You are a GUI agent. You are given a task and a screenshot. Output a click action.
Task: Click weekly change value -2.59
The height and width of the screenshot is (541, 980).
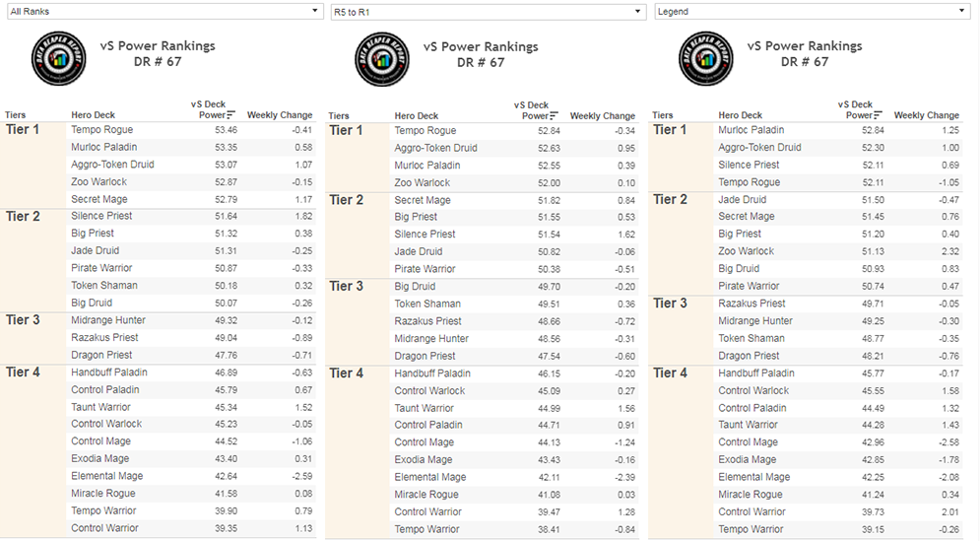(301, 476)
